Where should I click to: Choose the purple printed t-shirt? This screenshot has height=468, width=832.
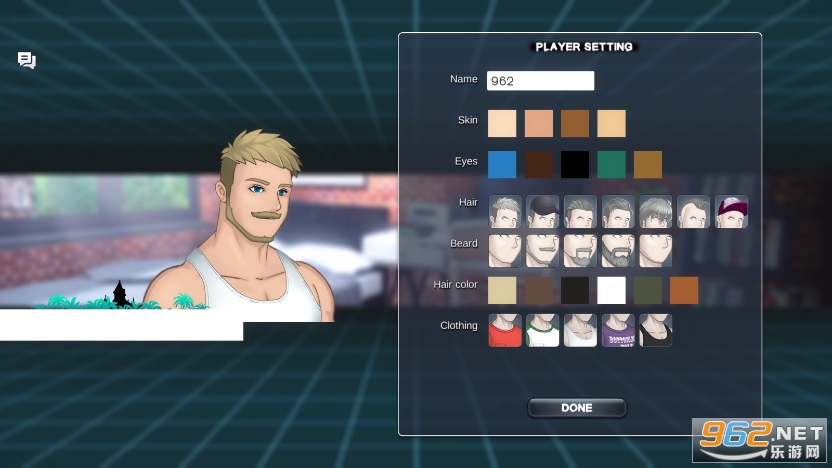618,331
